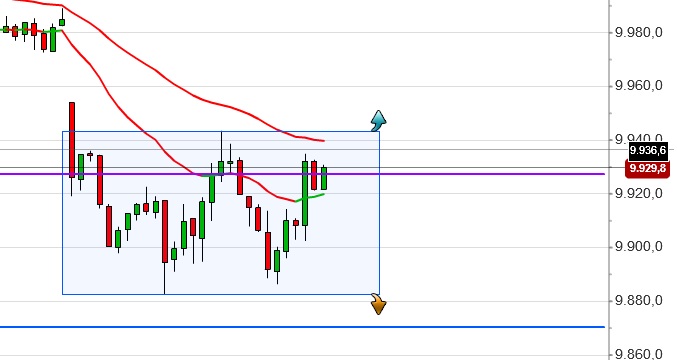Select the black 9.936,6 price label
Viewport: 677px width, 360px height.
(x=648, y=150)
